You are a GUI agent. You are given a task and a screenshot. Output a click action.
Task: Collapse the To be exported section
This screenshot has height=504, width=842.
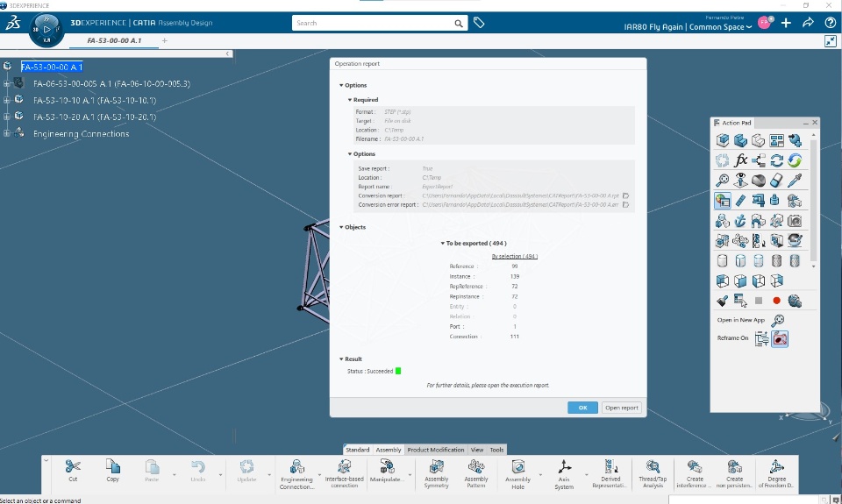tap(442, 243)
